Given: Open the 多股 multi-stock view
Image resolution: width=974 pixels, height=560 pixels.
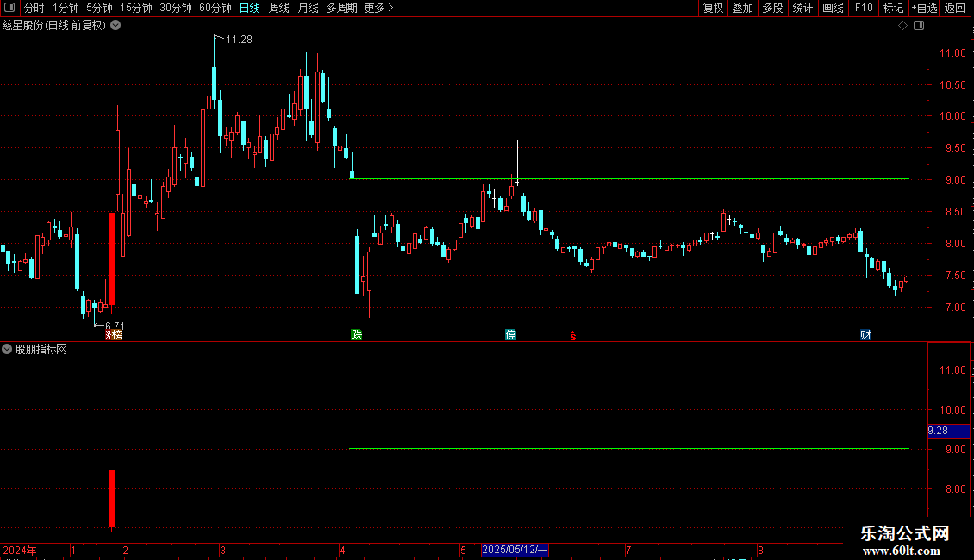Looking at the screenshot, I should click(772, 8).
